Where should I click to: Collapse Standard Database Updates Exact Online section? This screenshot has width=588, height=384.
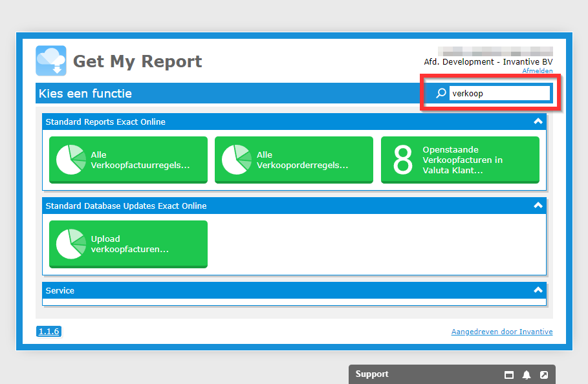[538, 206]
